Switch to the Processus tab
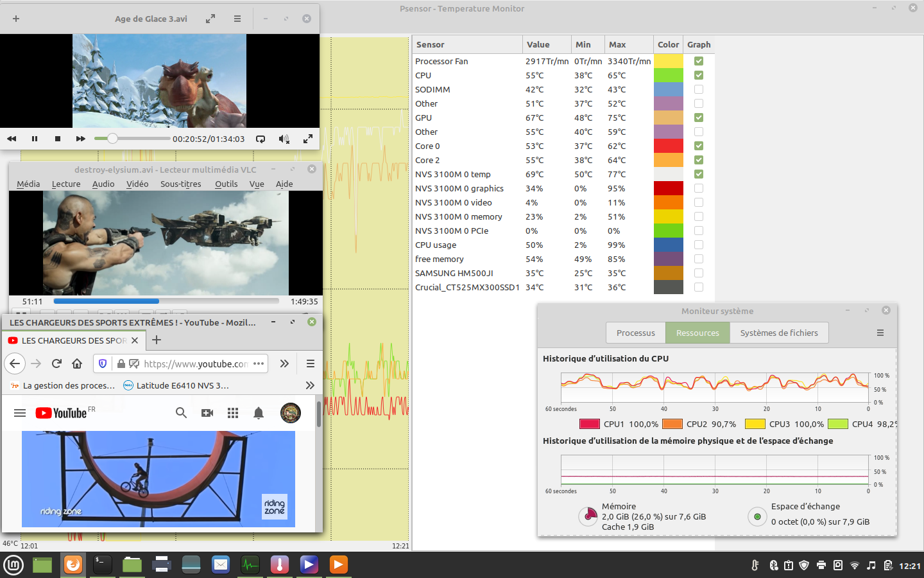This screenshot has width=924, height=578. (635, 333)
